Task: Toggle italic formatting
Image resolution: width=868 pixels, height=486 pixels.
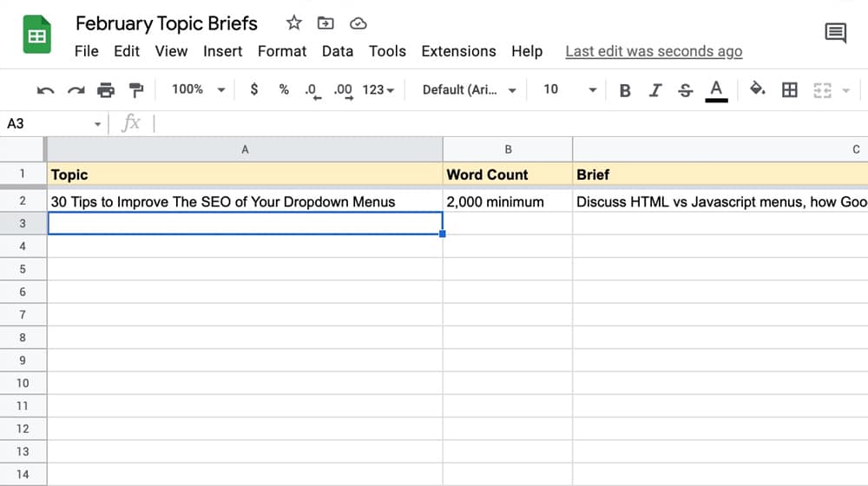Action: pos(655,89)
